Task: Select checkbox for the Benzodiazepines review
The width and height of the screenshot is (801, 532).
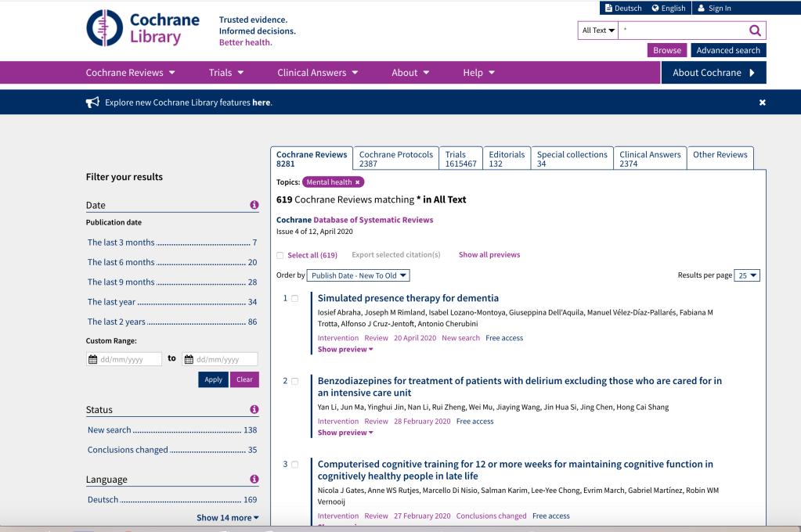Action: (x=295, y=381)
